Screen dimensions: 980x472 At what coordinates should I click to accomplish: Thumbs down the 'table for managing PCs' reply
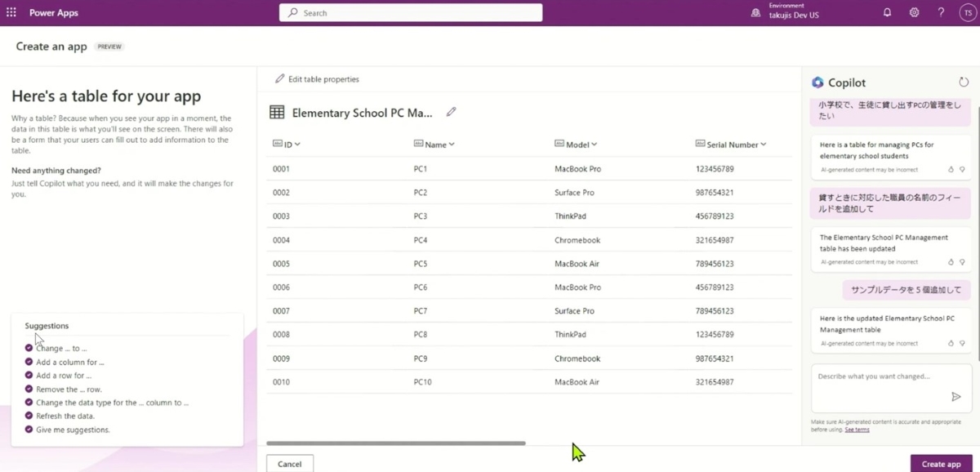[962, 170]
